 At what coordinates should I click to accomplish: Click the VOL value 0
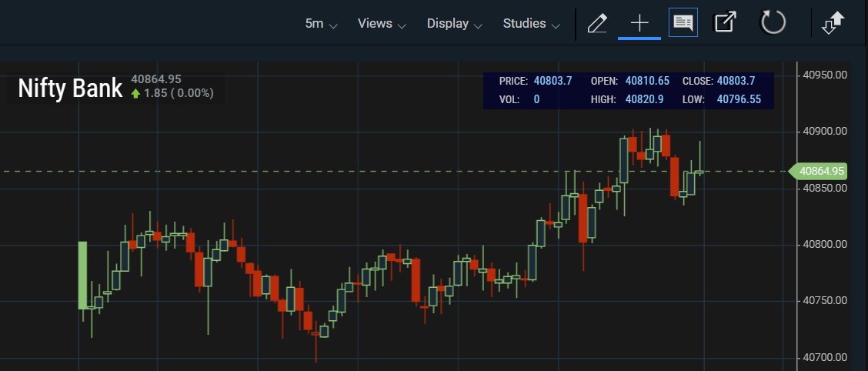pos(536,99)
